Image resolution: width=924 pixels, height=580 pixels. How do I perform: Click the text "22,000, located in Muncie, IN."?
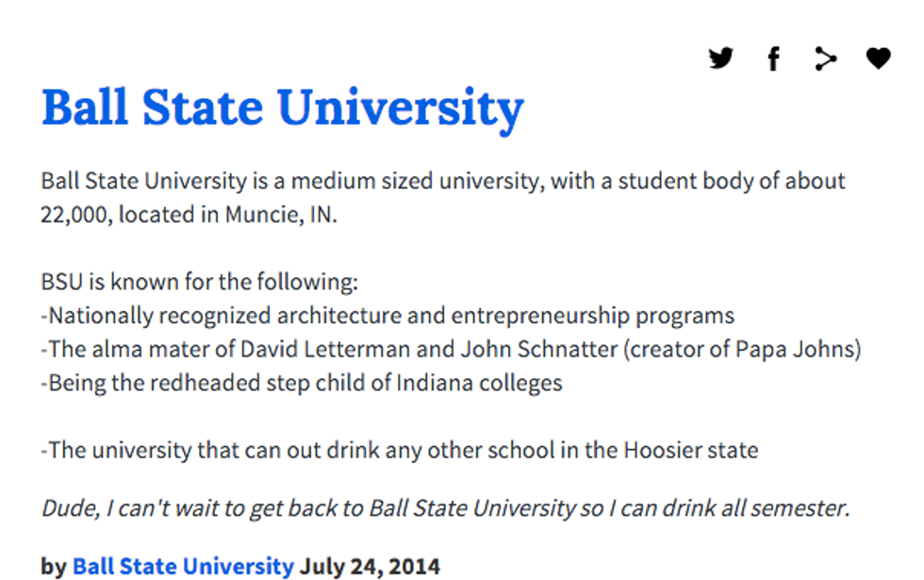[x=189, y=214]
